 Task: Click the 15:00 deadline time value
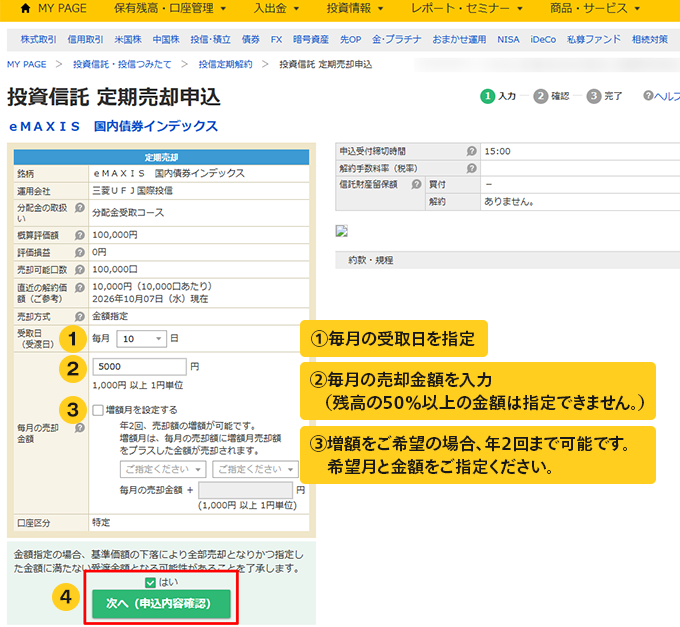497,151
